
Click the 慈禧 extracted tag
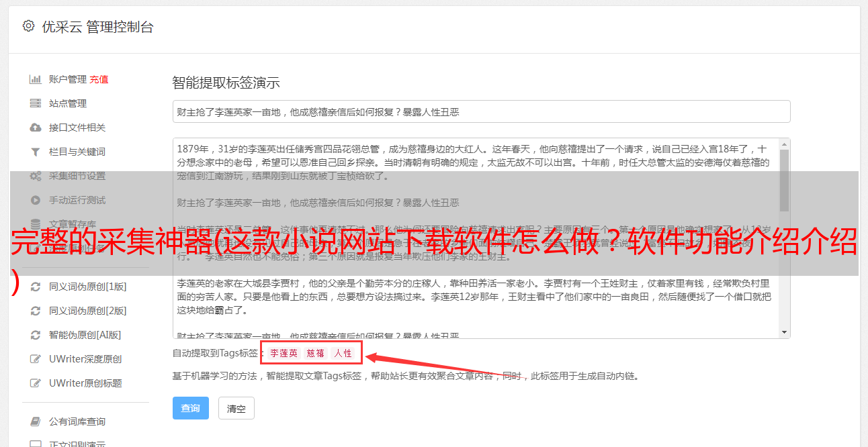click(316, 353)
